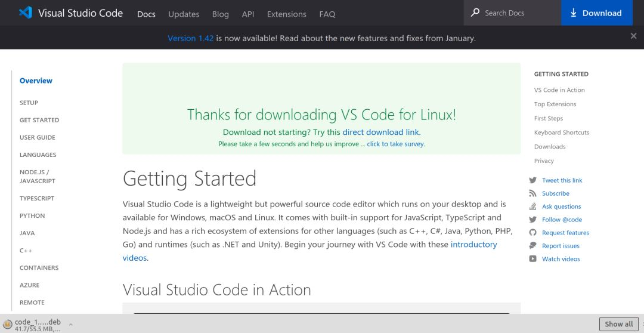Click the GETTING STARTED right sidebar heading
The height and width of the screenshot is (333, 644).
pyautogui.click(x=561, y=74)
